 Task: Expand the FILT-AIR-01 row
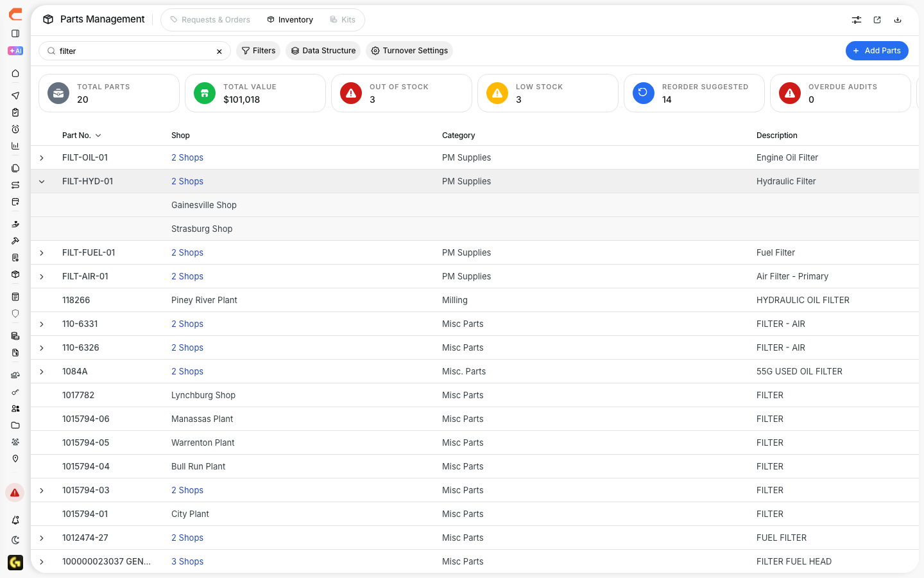point(42,277)
